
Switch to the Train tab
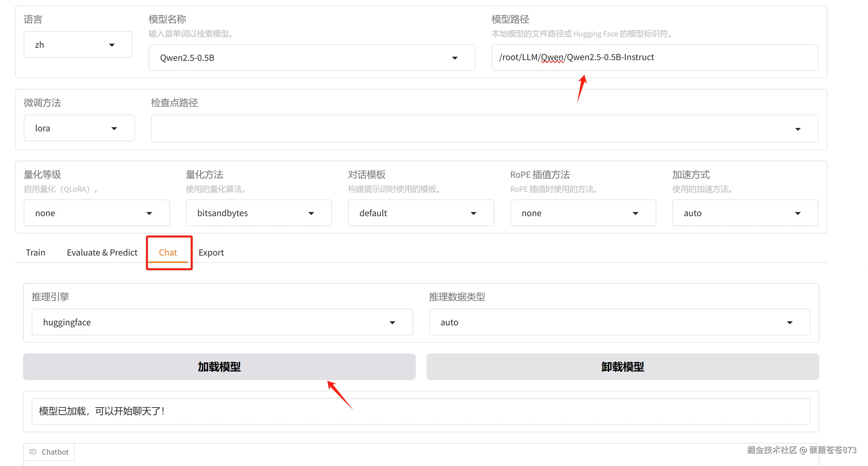point(35,252)
